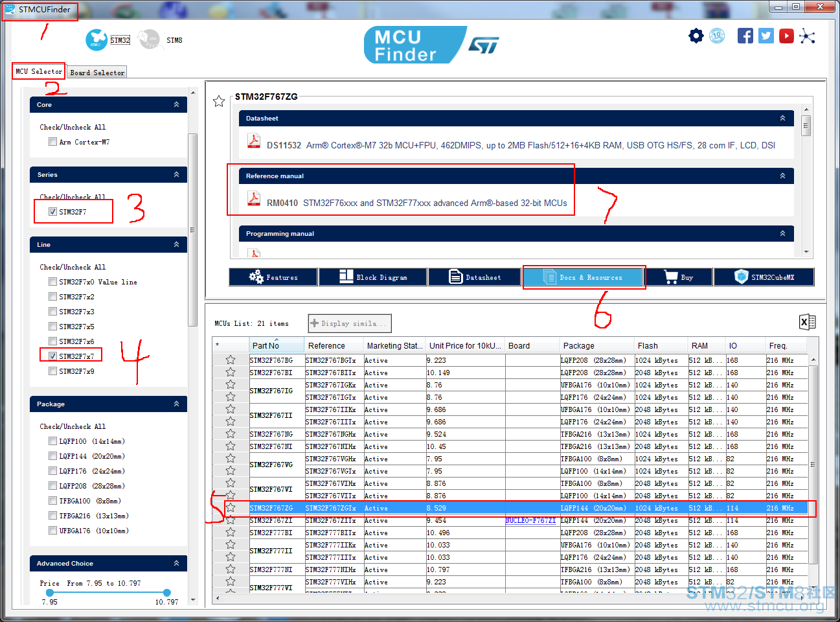Open settings with the gear icon
The width and height of the screenshot is (840, 622).
696,36
